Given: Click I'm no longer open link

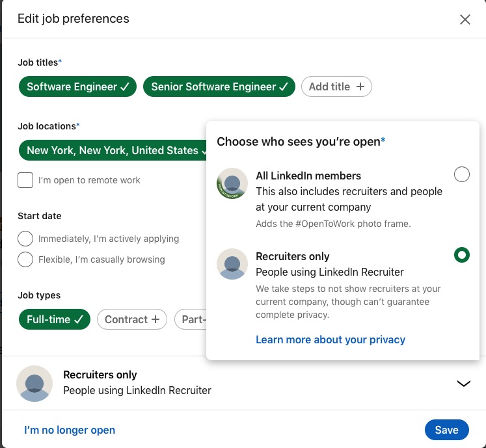Looking at the screenshot, I should [70, 430].
